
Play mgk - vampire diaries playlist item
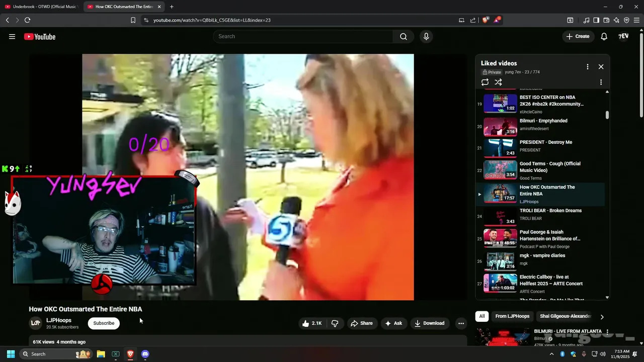click(x=540, y=261)
